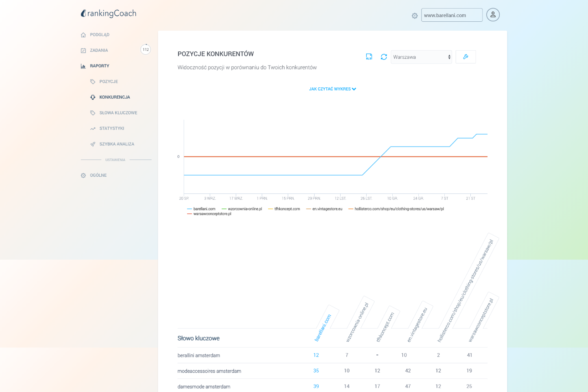Select Szybka analiza in sidebar
Viewport: 588px width, 392px height.
point(117,144)
